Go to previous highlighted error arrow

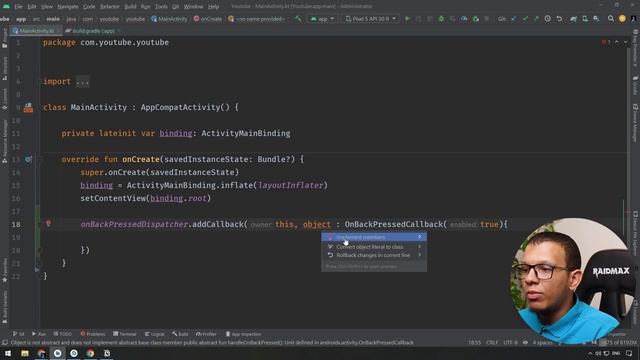coord(617,42)
